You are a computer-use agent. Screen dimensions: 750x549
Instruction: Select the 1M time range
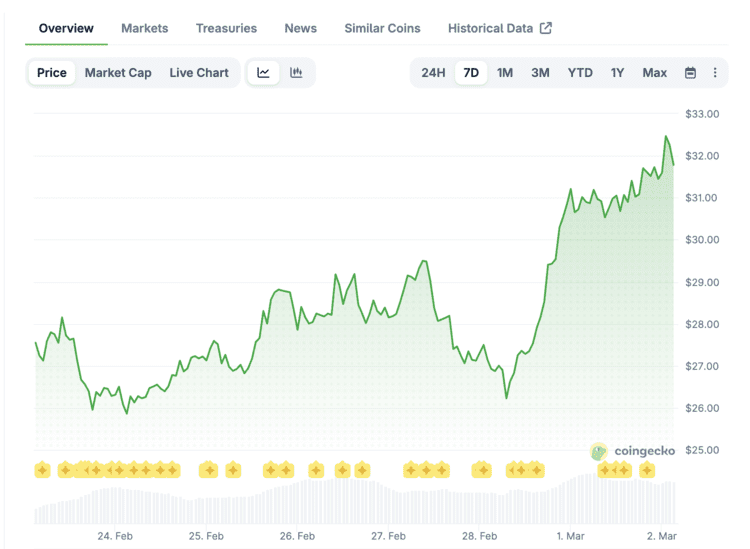(505, 72)
